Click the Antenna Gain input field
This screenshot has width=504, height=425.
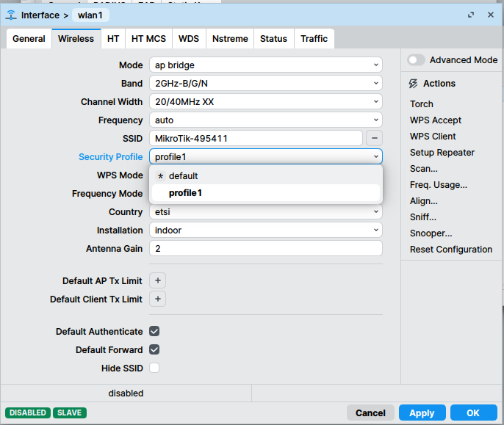[x=265, y=249]
